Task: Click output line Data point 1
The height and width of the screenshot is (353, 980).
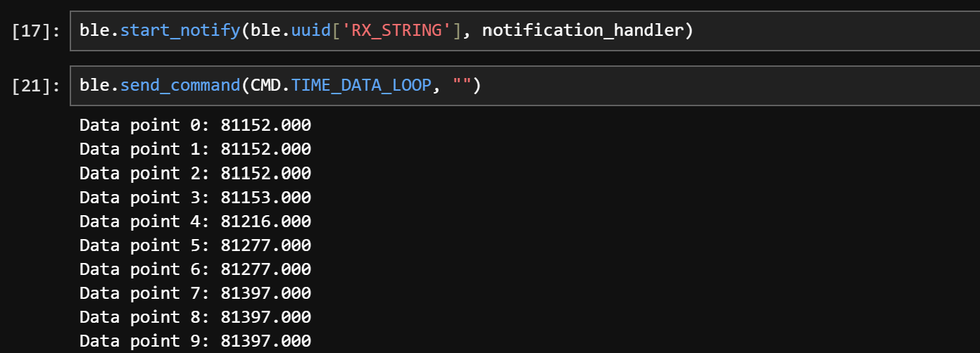Action: pos(195,149)
